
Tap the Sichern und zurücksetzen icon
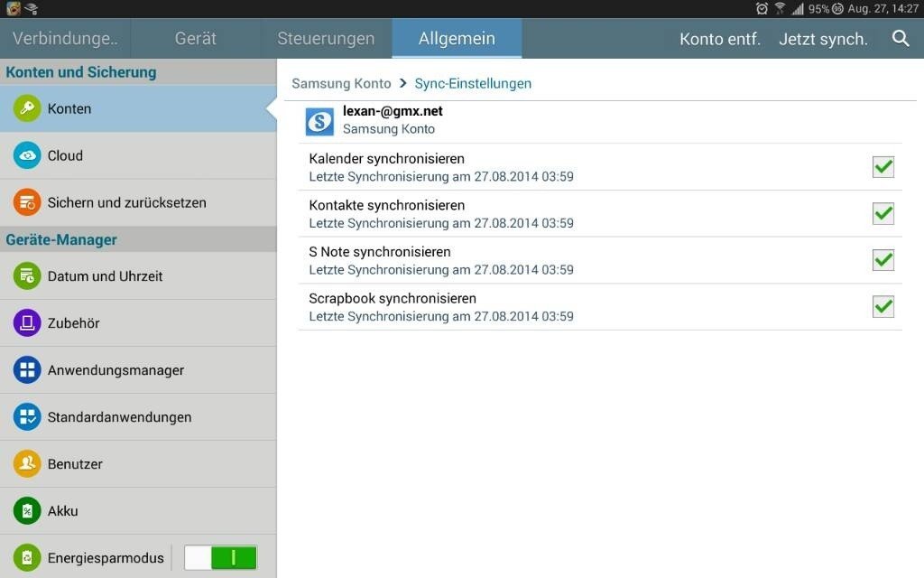click(27, 203)
